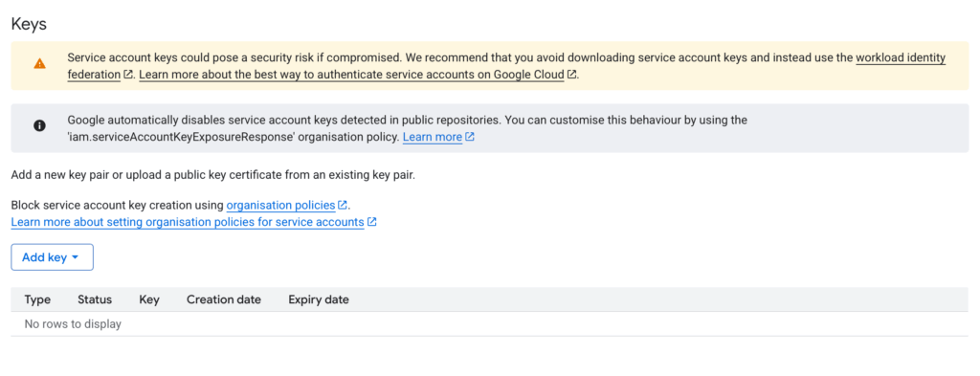980x376 pixels.
Task: Follow 'Learn more' link about key exposure policy
Action: (433, 137)
